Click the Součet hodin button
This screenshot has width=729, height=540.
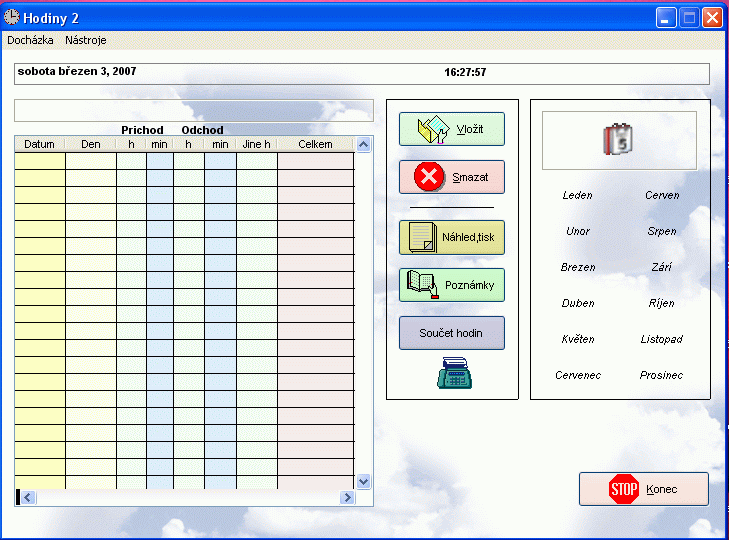click(x=452, y=333)
